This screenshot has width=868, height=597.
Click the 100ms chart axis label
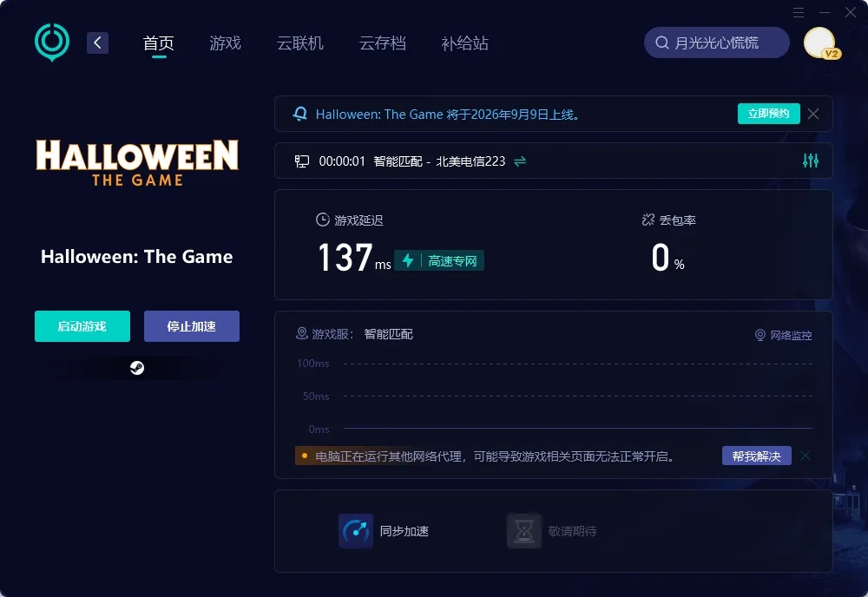(313, 364)
